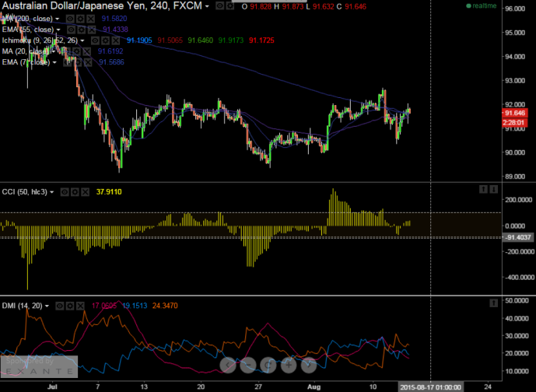Viewport: 536px width, 392px height.
Task: Move the CCI pane up
Action: pyautogui.click(x=482, y=189)
